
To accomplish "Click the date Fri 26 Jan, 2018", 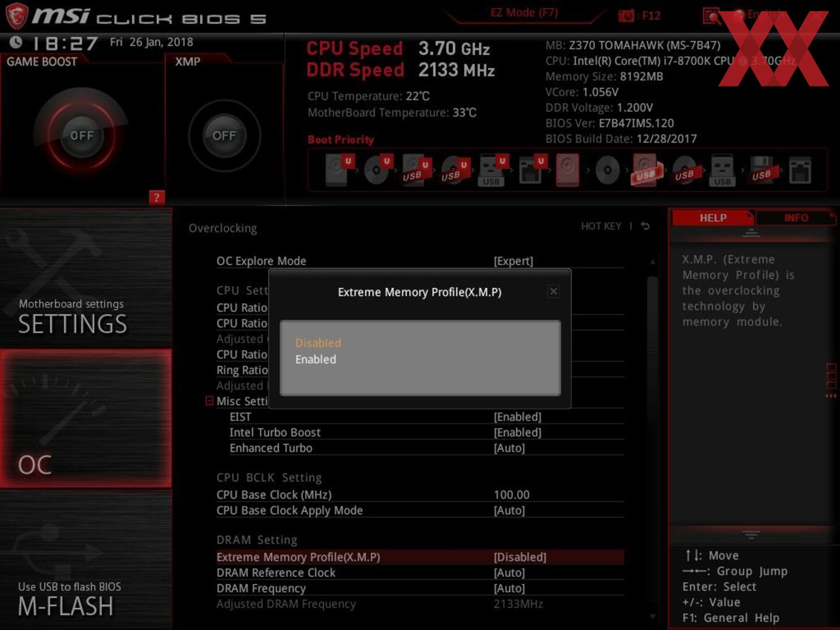I will 151,42.
